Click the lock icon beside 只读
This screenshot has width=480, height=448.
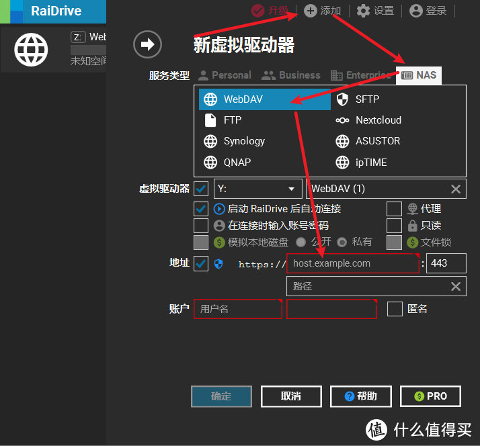[412, 226]
